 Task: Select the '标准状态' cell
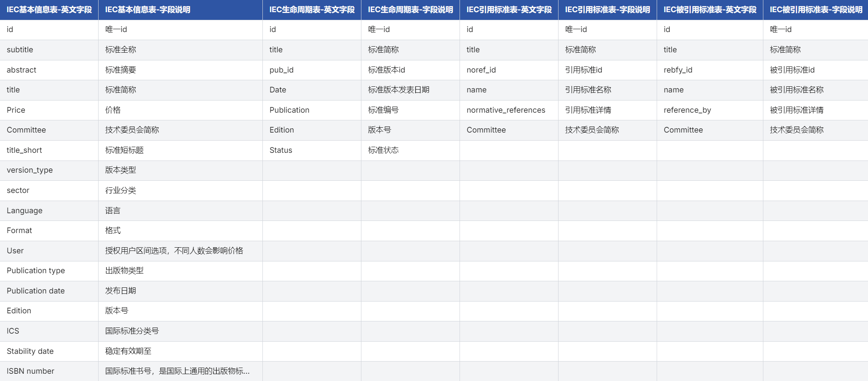click(410, 150)
